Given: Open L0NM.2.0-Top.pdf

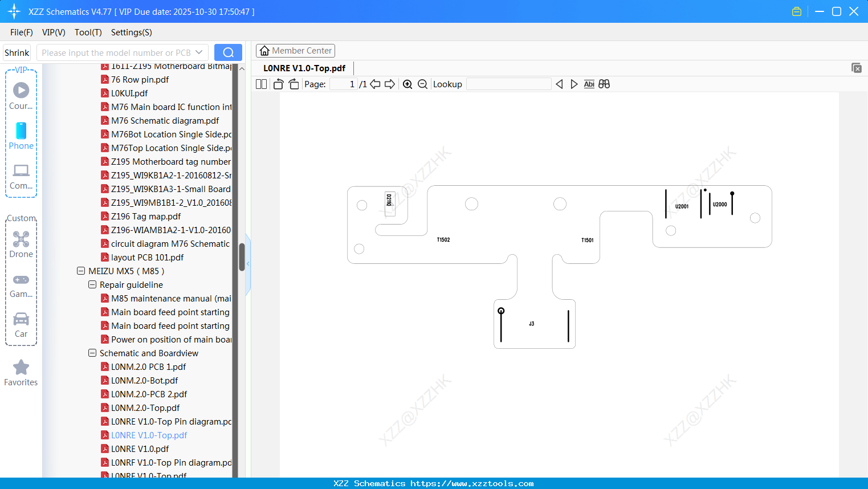Looking at the screenshot, I should pos(145,408).
